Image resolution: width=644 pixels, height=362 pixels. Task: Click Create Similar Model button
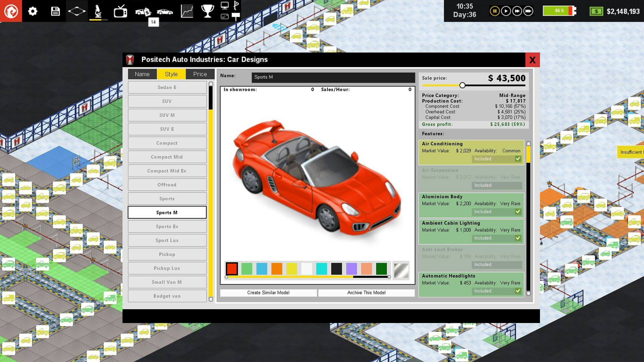click(268, 293)
